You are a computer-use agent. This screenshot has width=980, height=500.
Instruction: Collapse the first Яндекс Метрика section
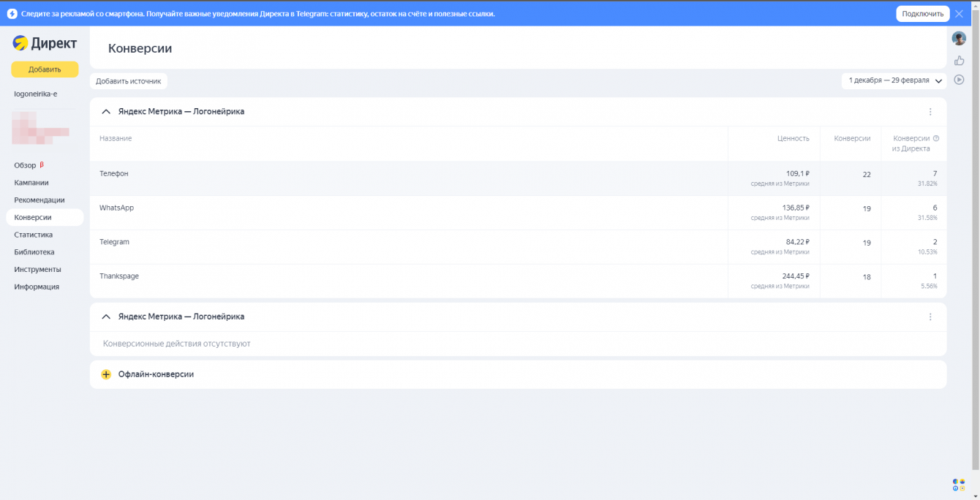pos(106,112)
